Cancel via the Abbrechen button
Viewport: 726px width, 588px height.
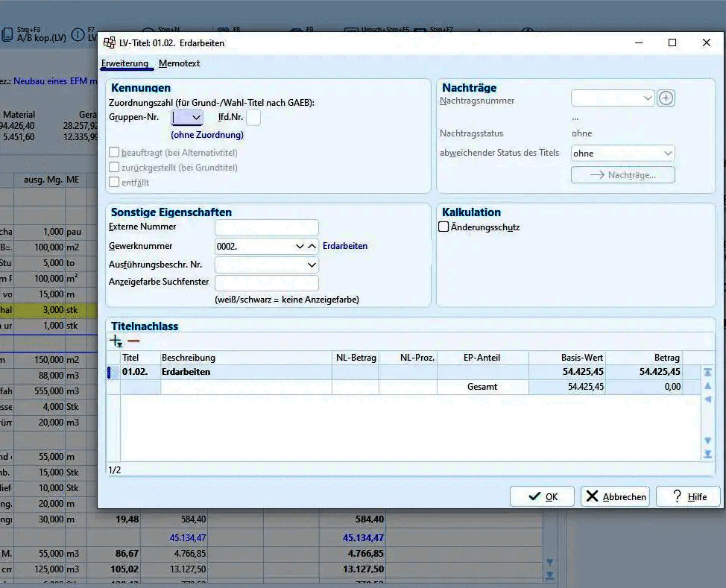tap(615, 496)
